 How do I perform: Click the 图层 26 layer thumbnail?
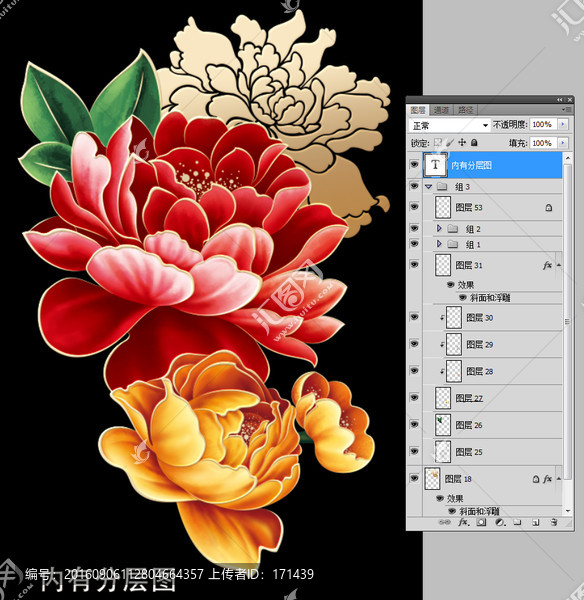click(443, 425)
